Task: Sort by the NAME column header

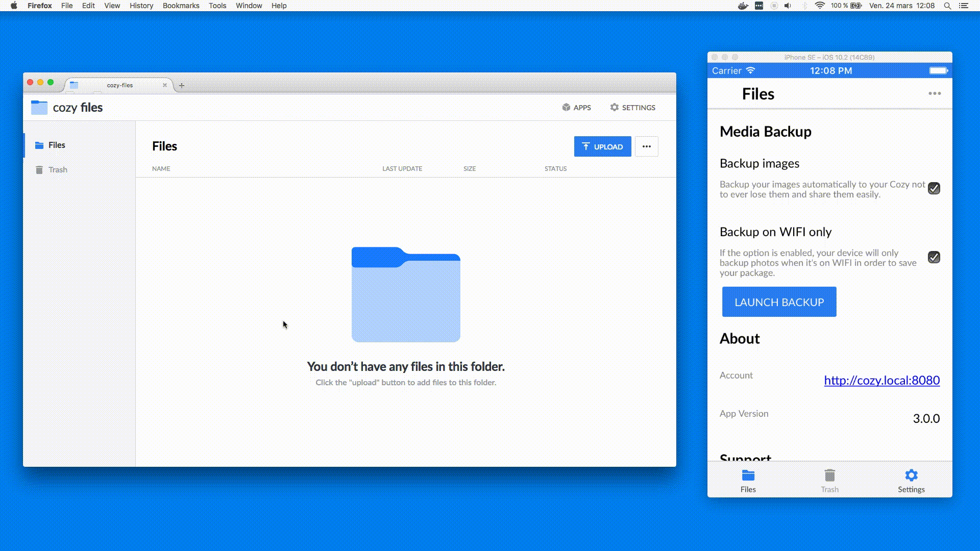Action: pos(161,169)
